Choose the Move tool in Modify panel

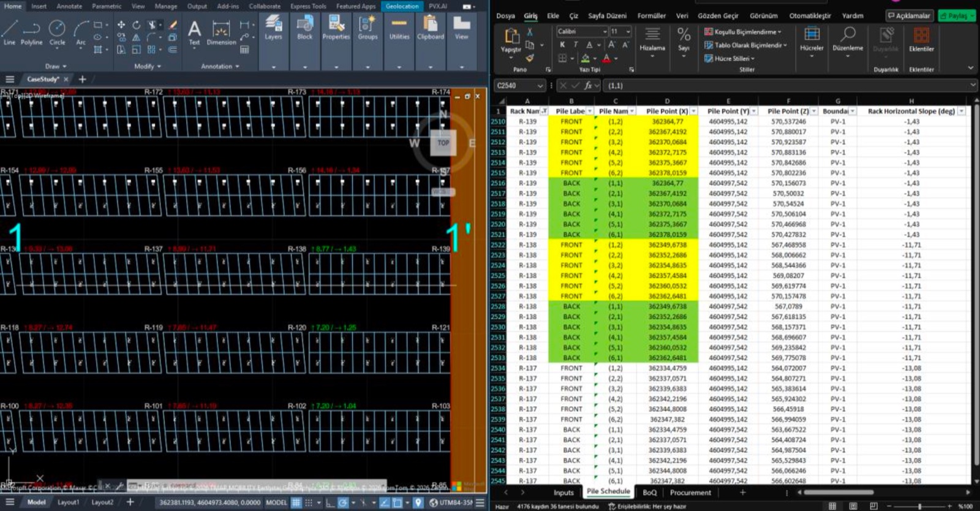(x=121, y=25)
